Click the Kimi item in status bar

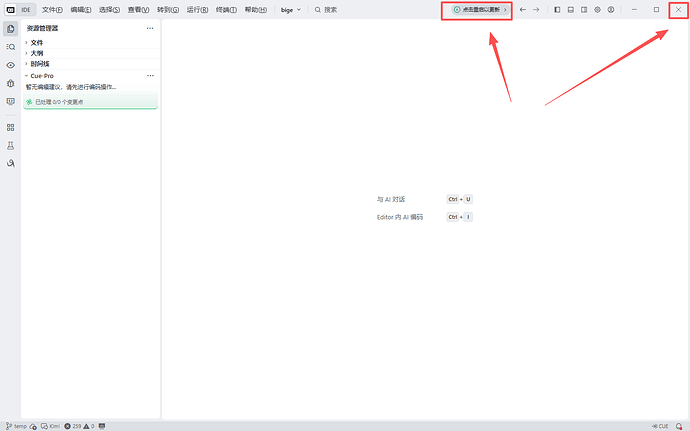(x=50, y=426)
